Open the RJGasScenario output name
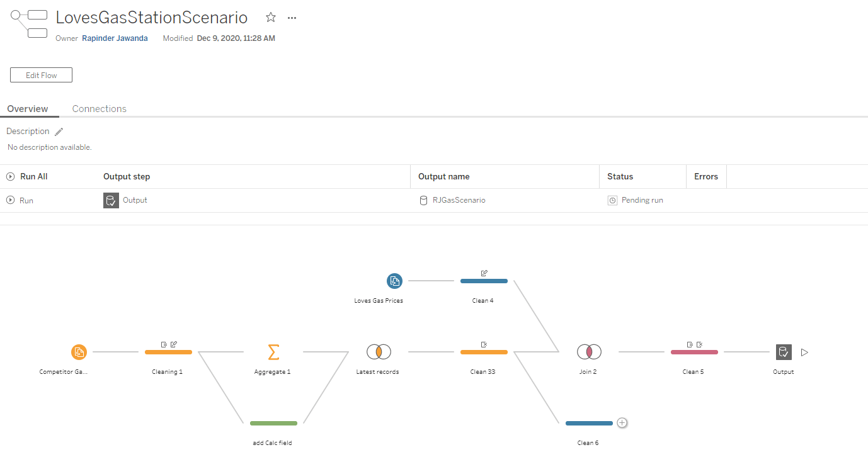The image size is (868, 462). 459,200
